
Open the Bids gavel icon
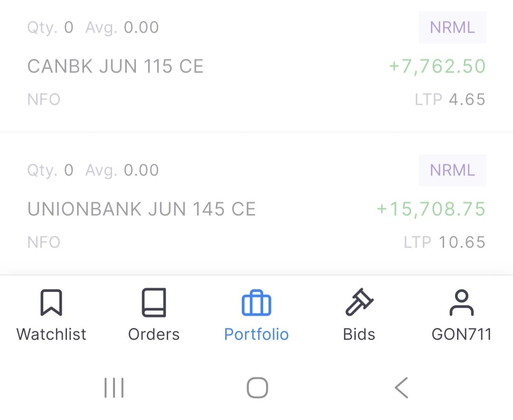(x=359, y=302)
